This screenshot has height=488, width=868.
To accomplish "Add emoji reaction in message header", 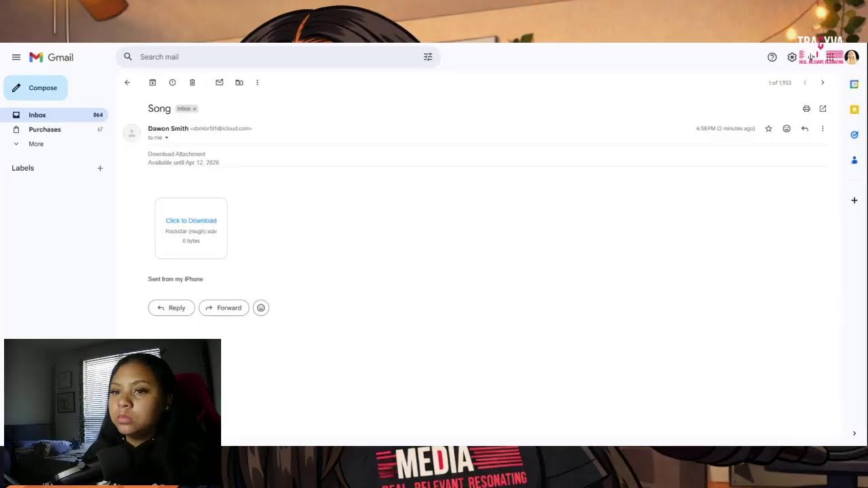I will coord(787,129).
